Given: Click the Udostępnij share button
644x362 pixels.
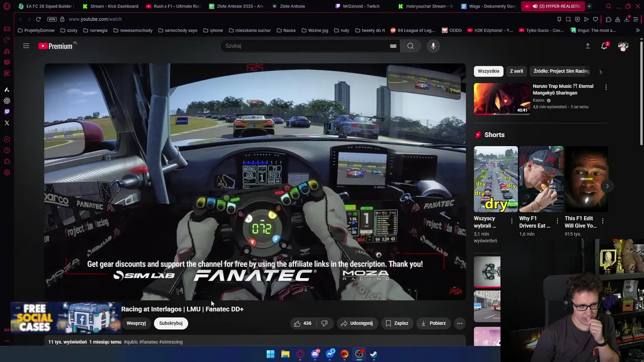Looking at the screenshot, I should (x=357, y=323).
